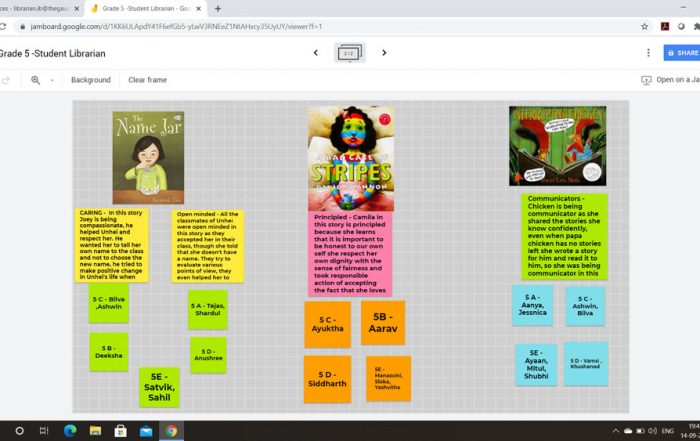Select the 5 D - Anushree note
Image resolution: width=700 pixels, height=441 pixels.
tap(208, 355)
